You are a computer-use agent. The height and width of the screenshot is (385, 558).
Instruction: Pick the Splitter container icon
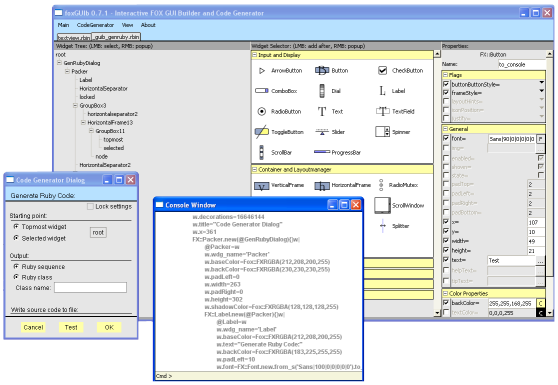(383, 226)
